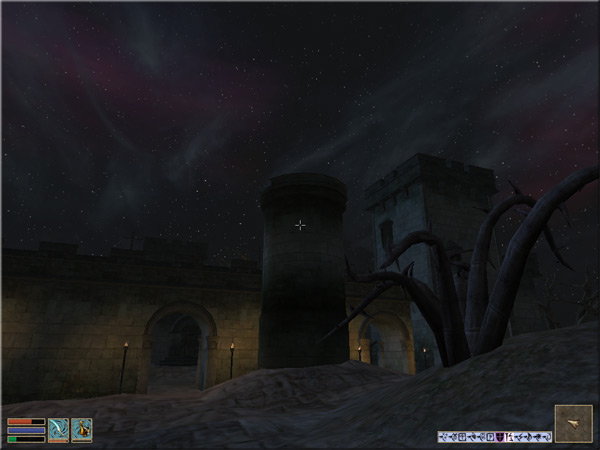Click the equipped curved blade weapon icon
This screenshot has width=600, height=450.
[x=59, y=429]
